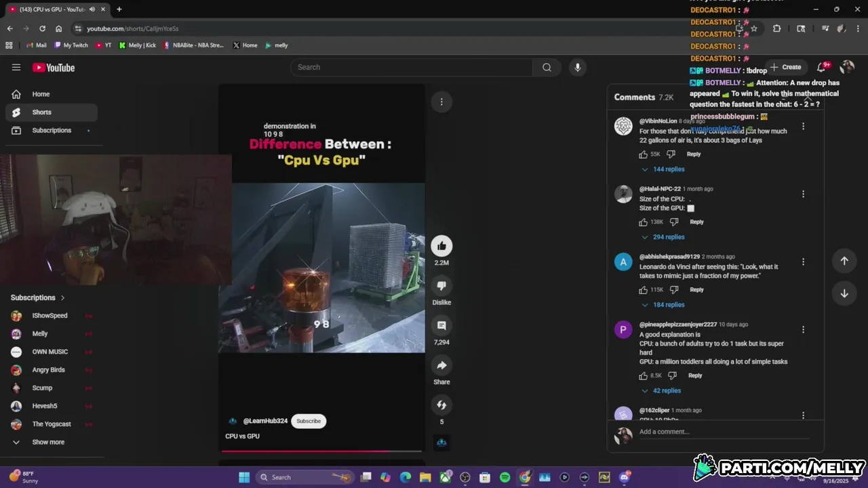Open the melly bookmark
The width and height of the screenshot is (868, 488).
277,45
